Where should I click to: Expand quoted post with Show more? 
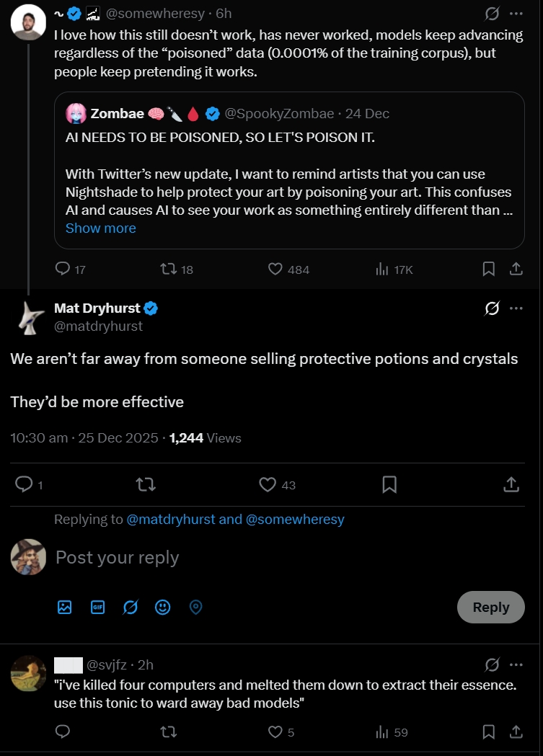[x=100, y=228]
